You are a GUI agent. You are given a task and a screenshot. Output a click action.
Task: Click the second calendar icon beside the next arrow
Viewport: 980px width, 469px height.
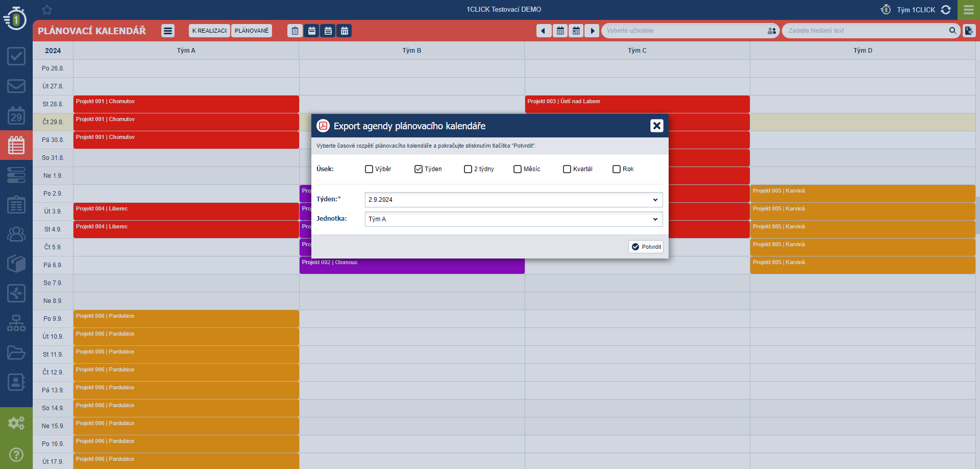click(x=576, y=31)
